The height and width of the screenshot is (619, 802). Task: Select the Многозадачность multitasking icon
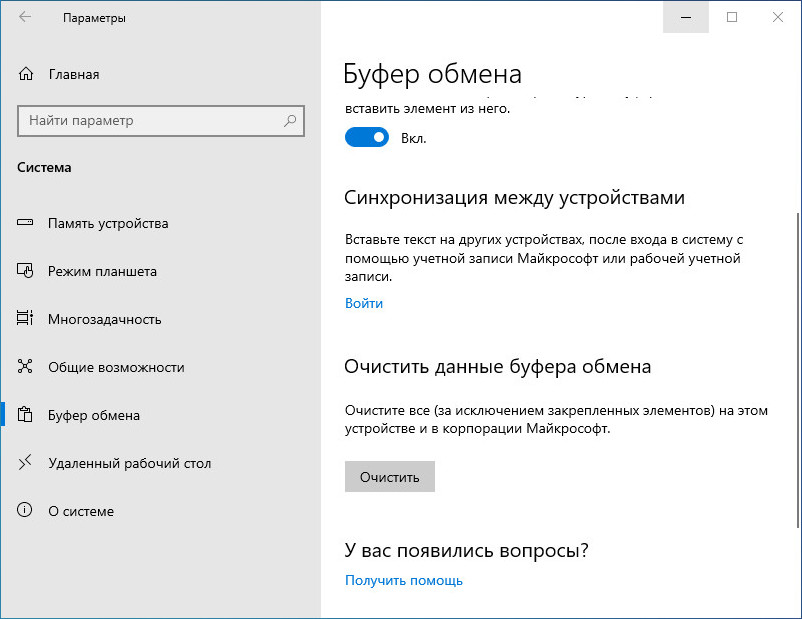(x=25, y=318)
